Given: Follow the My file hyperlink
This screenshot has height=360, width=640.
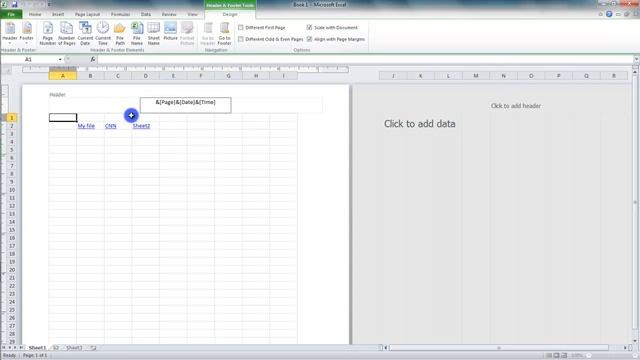Looking at the screenshot, I should 86,126.
